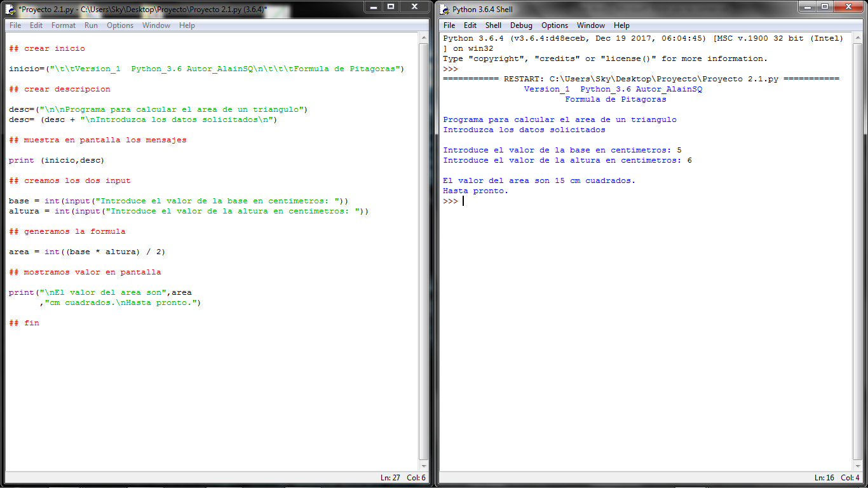Screen dimensions: 868x488
Task: Expand the editor's File menu
Action: tap(15, 25)
